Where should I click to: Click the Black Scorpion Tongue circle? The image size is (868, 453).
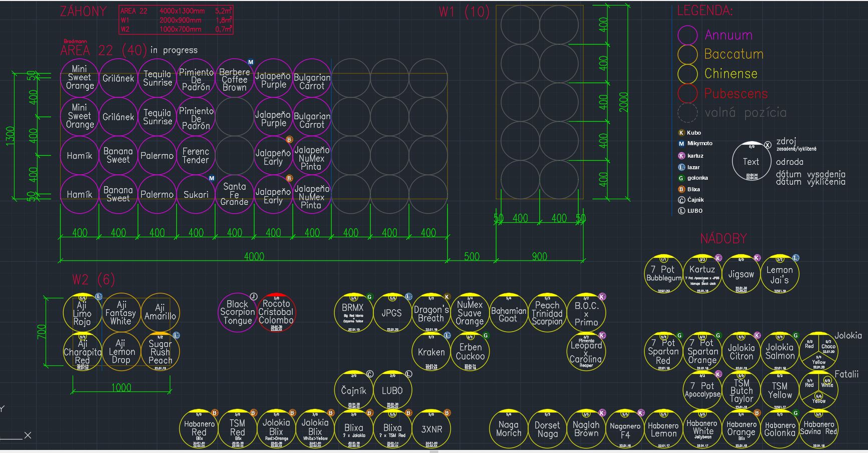237,312
